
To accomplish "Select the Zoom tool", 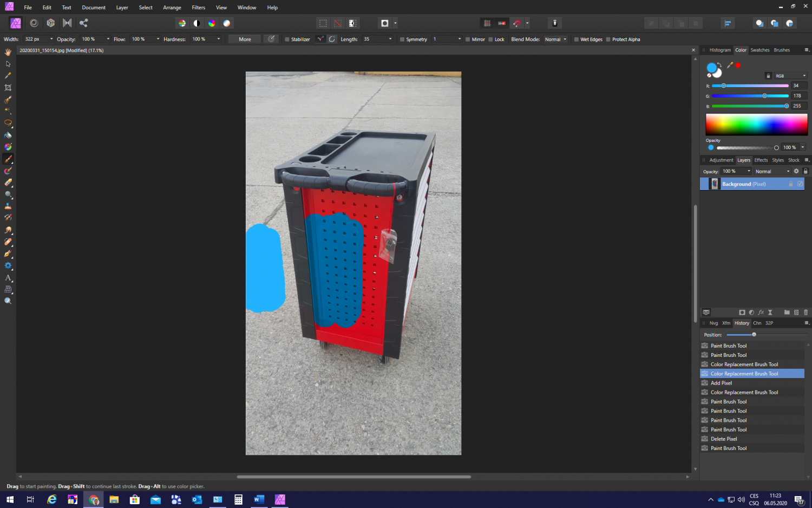I will (8, 301).
